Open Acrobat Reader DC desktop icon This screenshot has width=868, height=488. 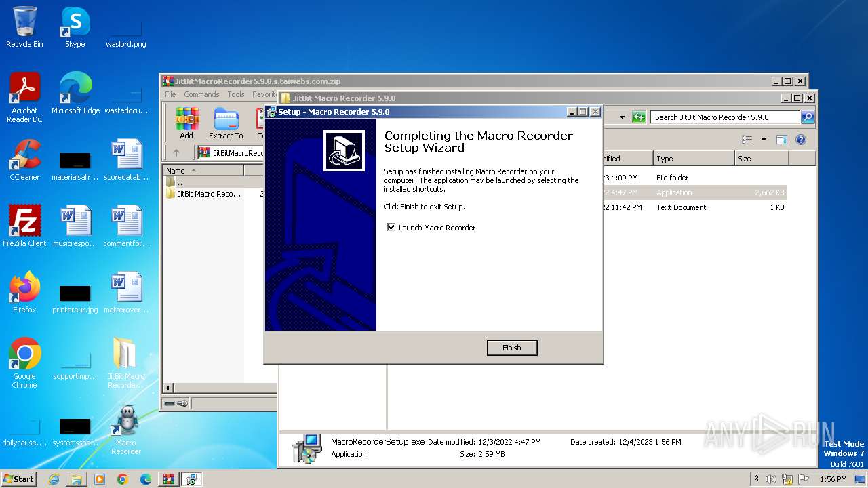click(24, 98)
